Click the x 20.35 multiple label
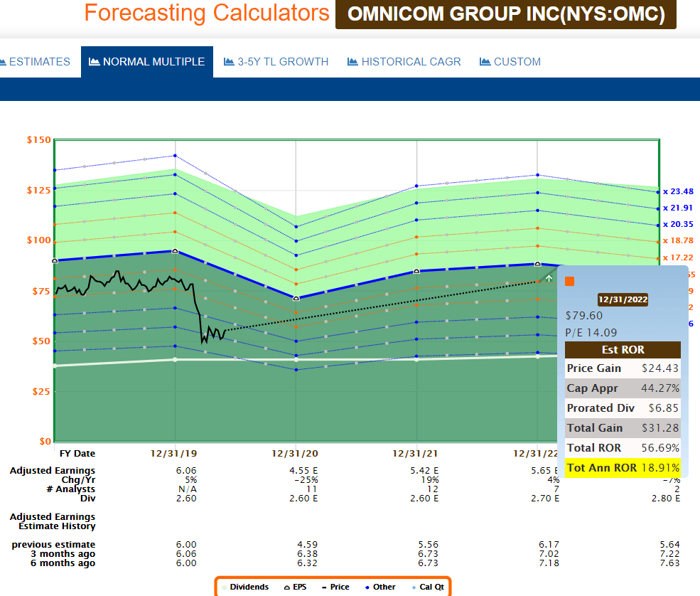The image size is (700, 596). (678, 224)
